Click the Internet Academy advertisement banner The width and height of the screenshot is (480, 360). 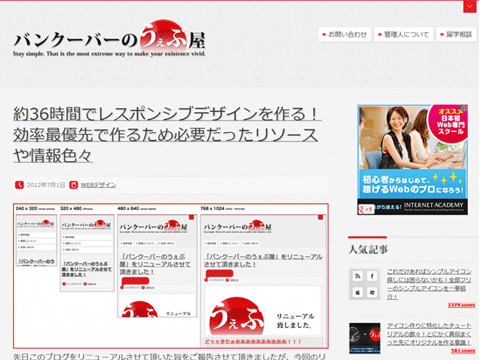[412, 160]
